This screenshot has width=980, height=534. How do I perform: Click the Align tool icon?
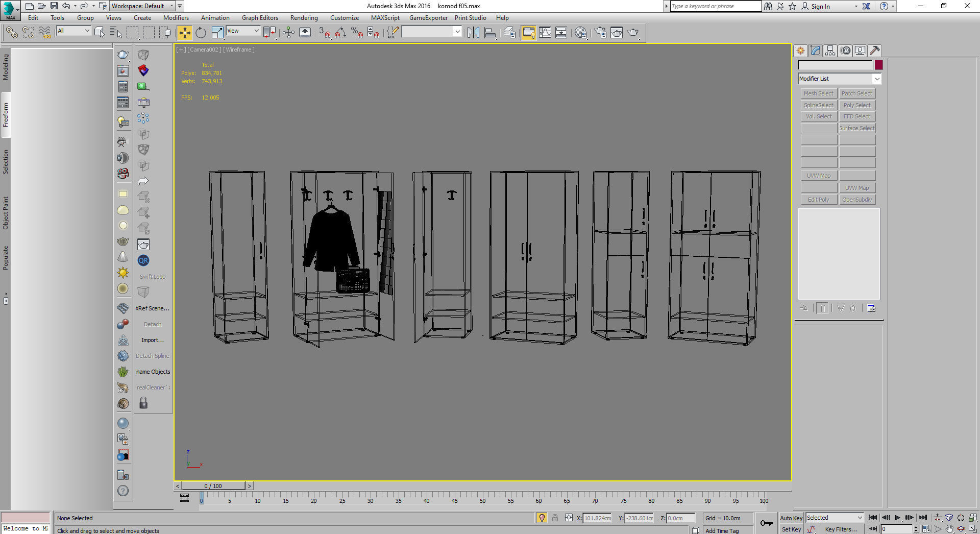490,33
